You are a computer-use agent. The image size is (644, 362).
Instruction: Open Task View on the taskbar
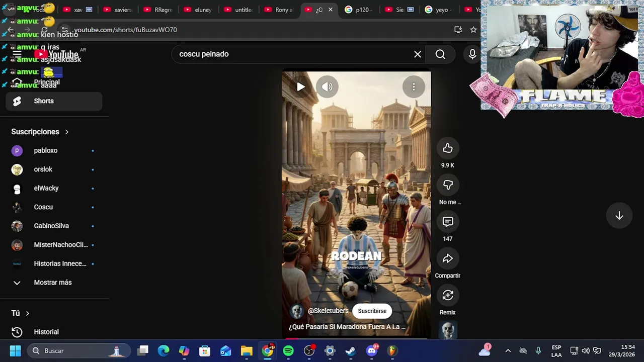(143, 351)
